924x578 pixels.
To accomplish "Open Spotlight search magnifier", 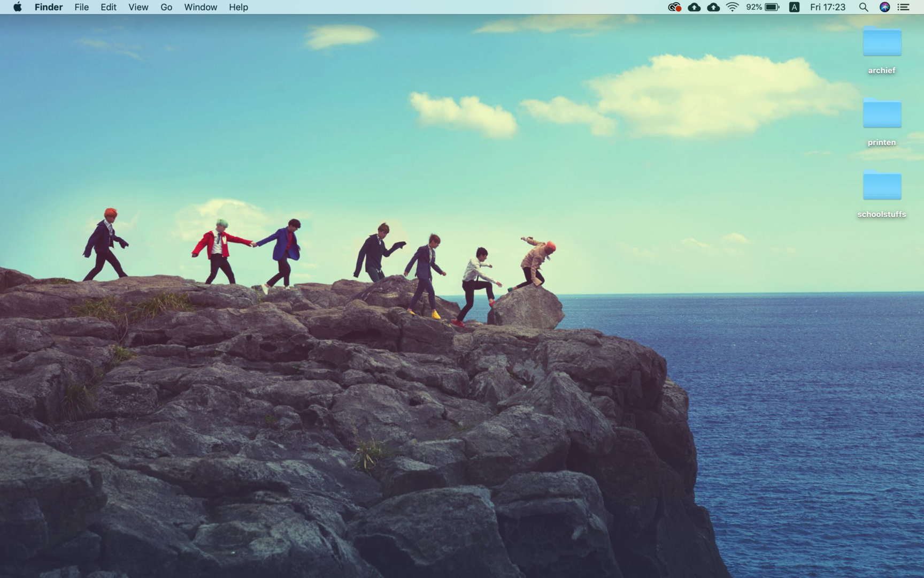I will click(864, 7).
